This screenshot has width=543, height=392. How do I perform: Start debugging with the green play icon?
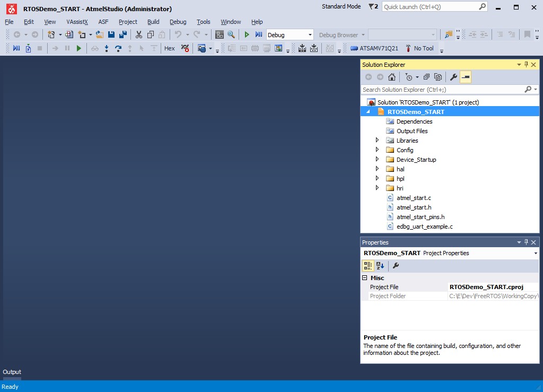pyautogui.click(x=247, y=34)
